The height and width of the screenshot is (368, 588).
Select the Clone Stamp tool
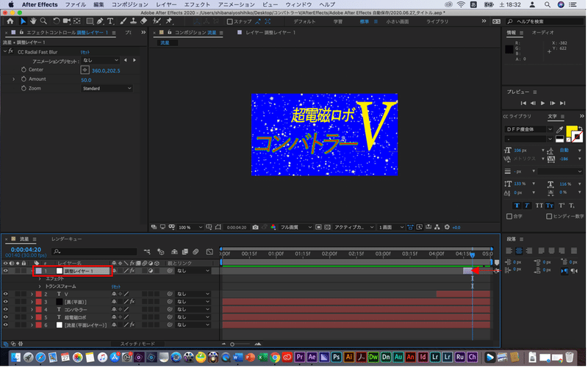133,21
